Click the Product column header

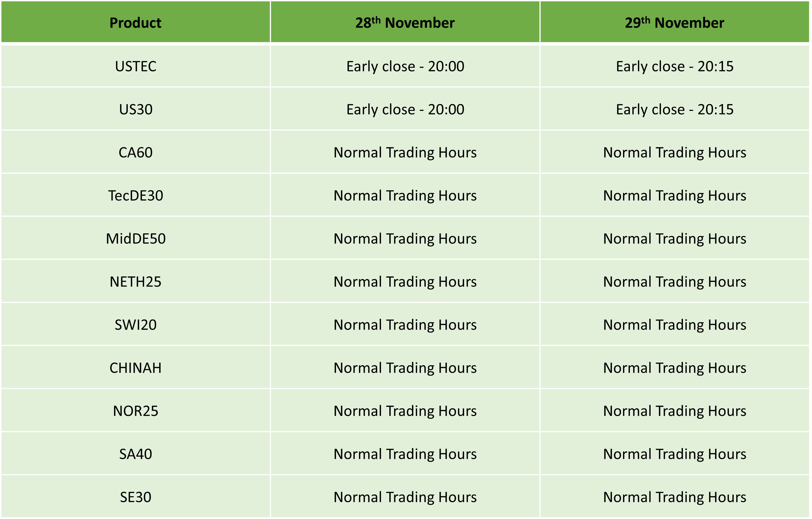(x=135, y=22)
